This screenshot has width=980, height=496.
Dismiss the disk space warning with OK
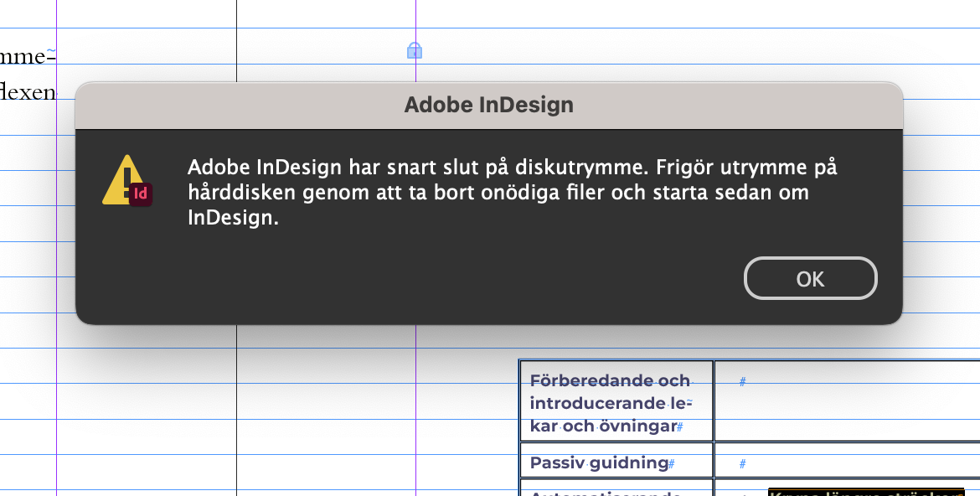click(809, 277)
